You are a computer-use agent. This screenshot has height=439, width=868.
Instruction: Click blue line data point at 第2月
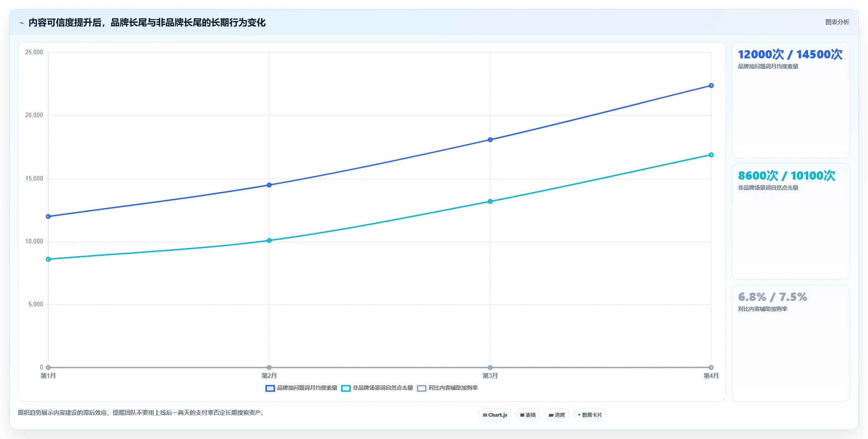[x=269, y=185]
